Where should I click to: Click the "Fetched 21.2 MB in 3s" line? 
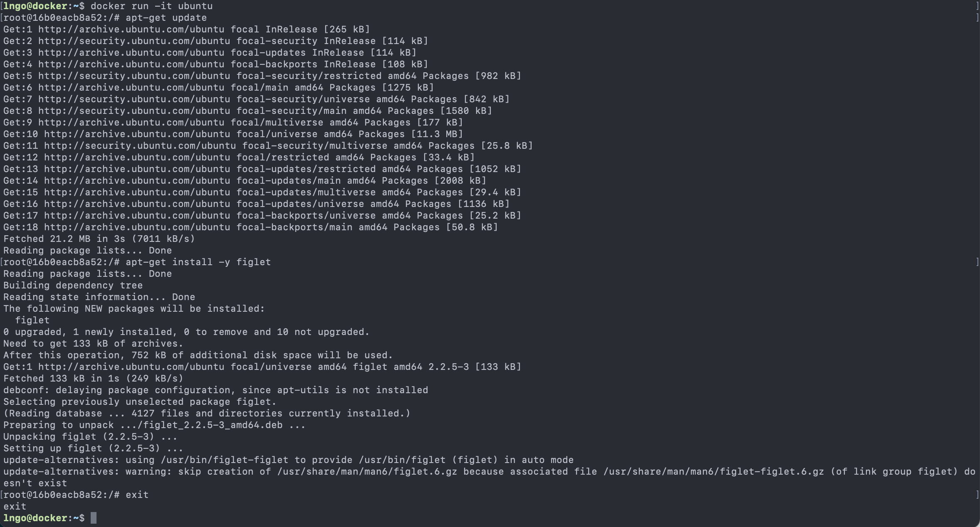(99, 239)
